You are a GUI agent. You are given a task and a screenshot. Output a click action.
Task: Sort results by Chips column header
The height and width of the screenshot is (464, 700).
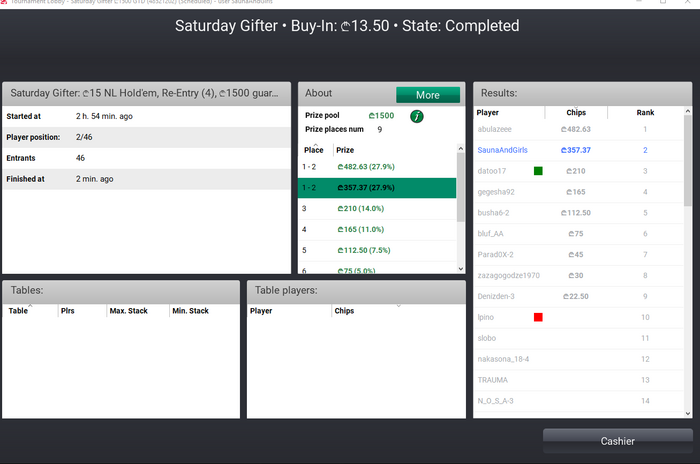click(576, 113)
